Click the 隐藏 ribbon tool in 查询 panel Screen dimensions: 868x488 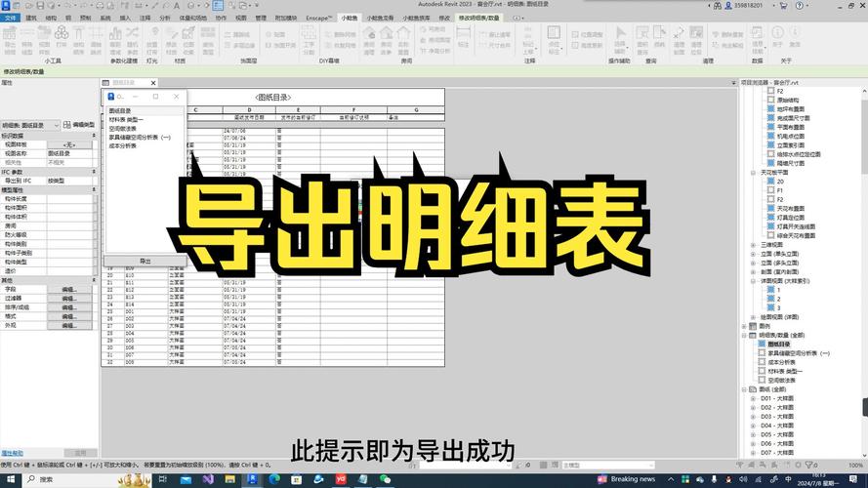click(x=659, y=38)
